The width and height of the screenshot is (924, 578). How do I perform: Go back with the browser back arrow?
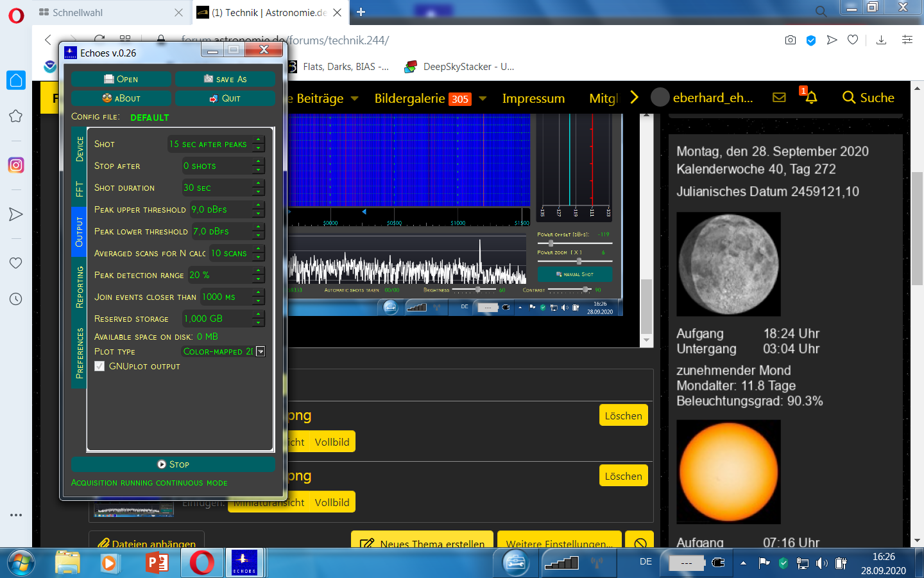48,40
